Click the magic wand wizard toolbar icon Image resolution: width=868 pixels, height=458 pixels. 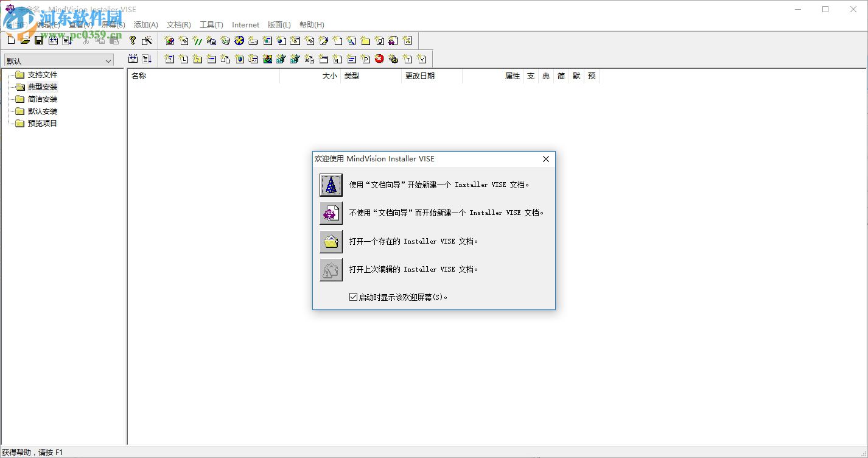(x=147, y=40)
